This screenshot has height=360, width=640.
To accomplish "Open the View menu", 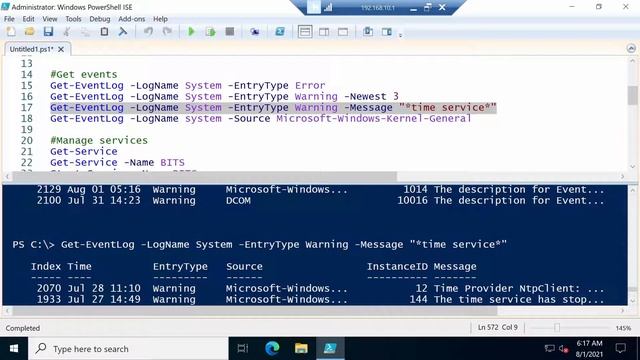I will (x=50, y=19).
